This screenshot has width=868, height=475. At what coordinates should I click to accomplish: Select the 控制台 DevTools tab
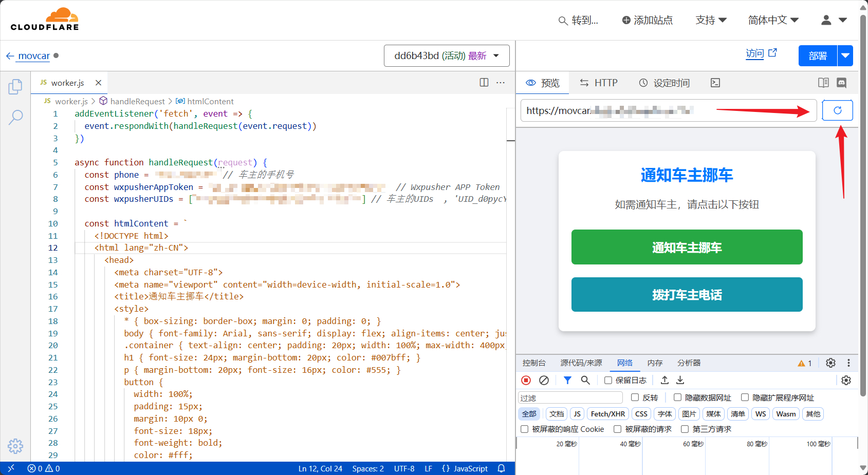click(x=534, y=363)
